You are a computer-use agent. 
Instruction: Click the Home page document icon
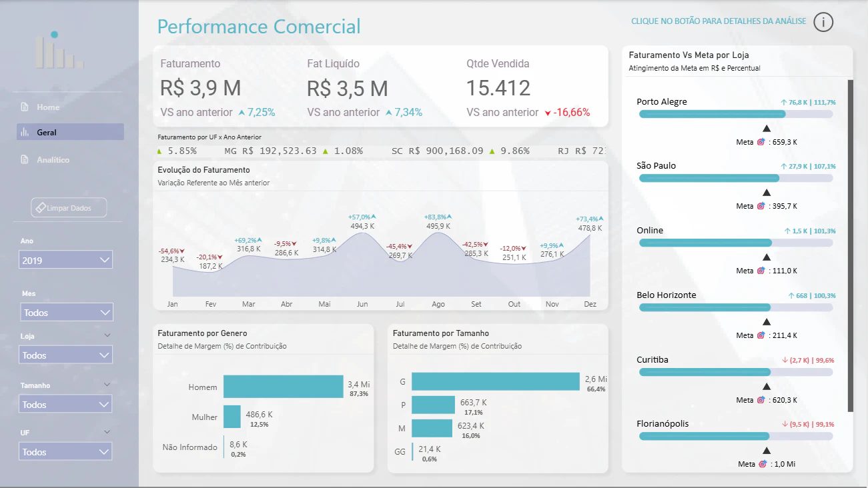[x=25, y=107]
